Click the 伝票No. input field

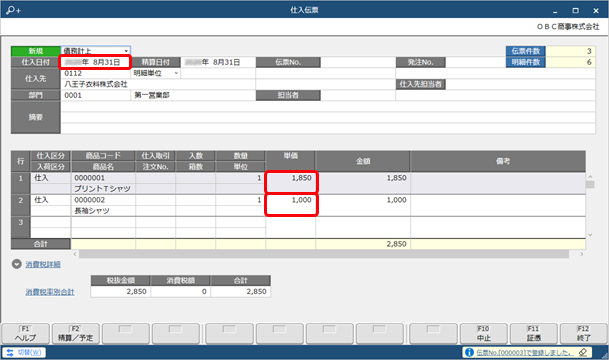pyautogui.click(x=358, y=62)
